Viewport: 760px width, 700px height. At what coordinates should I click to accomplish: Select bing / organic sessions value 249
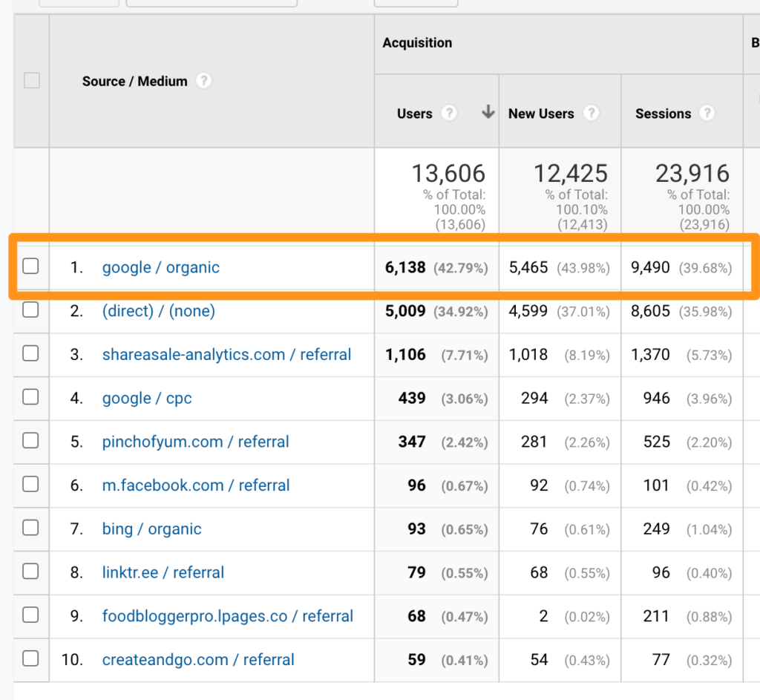coord(657,529)
